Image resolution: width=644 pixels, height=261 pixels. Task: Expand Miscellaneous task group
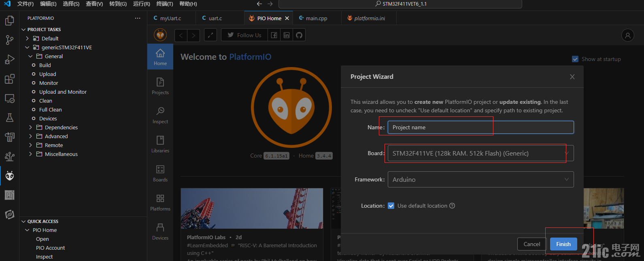tap(30, 154)
